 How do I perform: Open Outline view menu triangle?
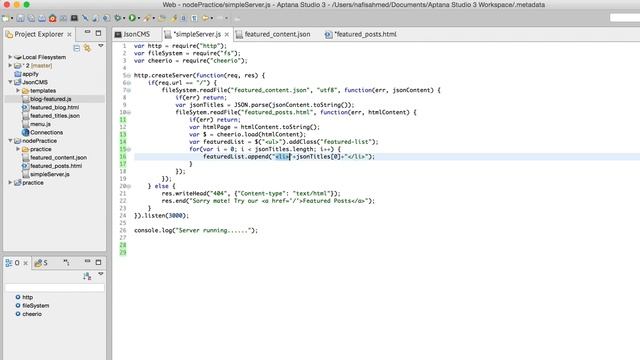pos(100,274)
